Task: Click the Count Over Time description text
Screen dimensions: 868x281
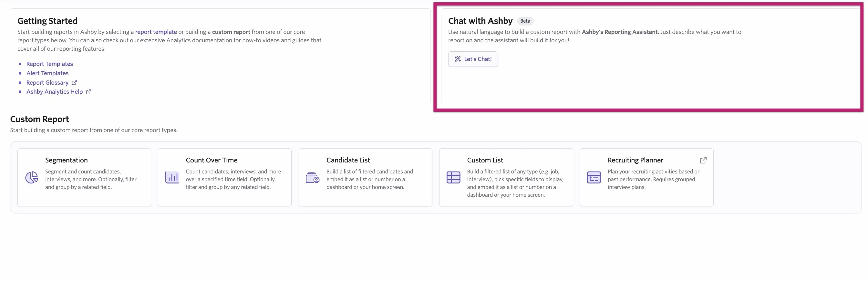Action: [233, 179]
